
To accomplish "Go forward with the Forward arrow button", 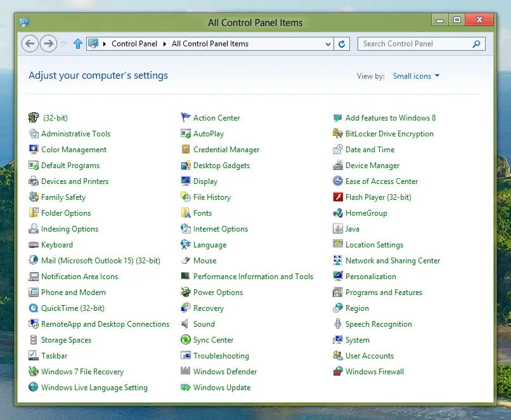I will [x=49, y=43].
